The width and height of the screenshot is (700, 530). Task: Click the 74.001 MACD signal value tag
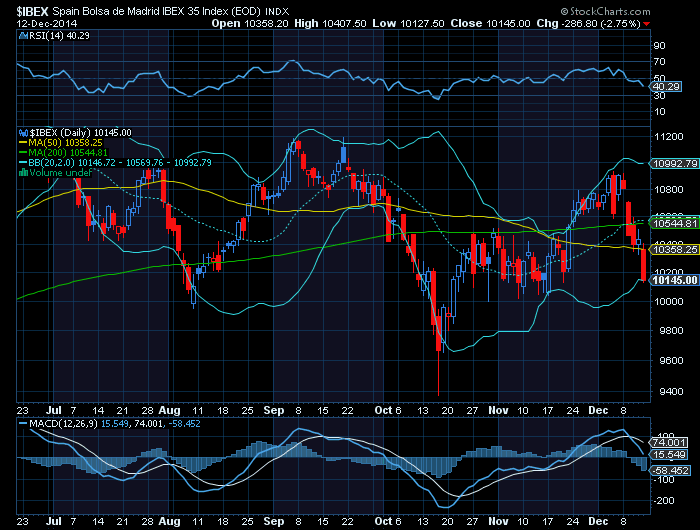tap(669, 442)
